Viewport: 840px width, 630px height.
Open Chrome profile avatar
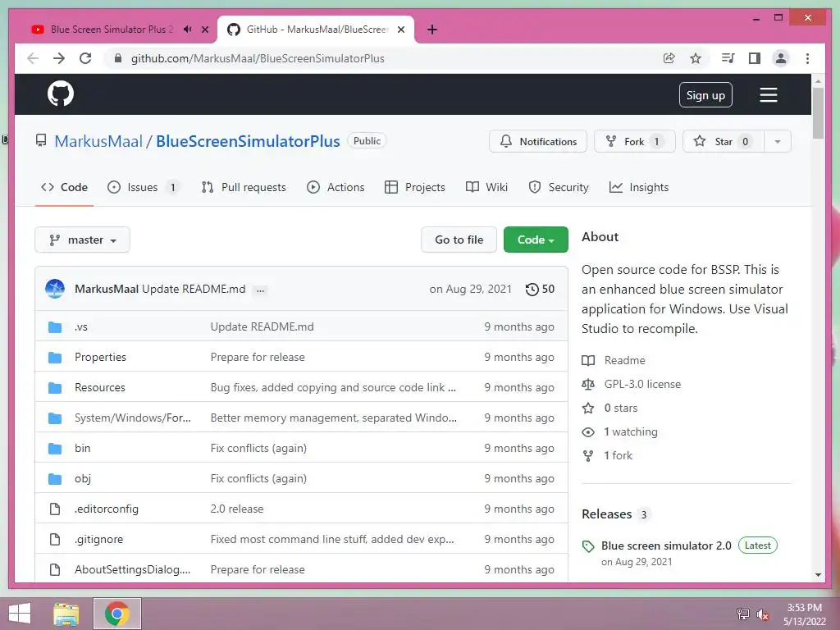(x=781, y=58)
